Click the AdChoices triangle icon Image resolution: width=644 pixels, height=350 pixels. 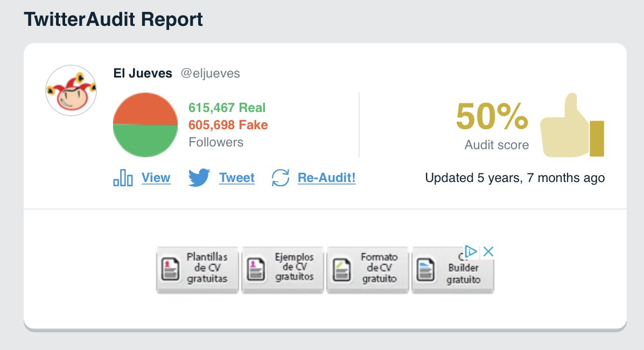(471, 251)
